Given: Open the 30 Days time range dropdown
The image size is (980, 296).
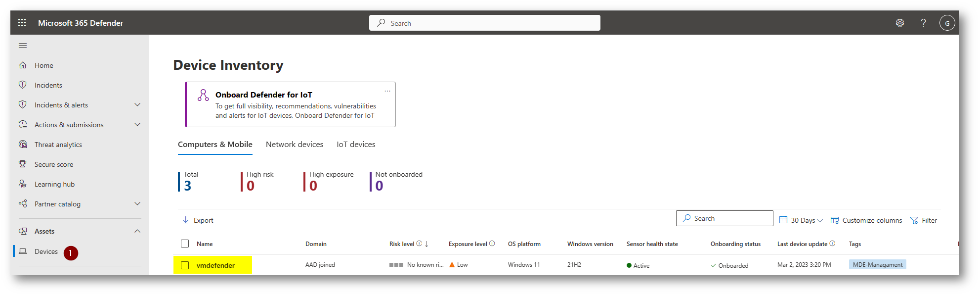Looking at the screenshot, I should pyautogui.click(x=801, y=220).
